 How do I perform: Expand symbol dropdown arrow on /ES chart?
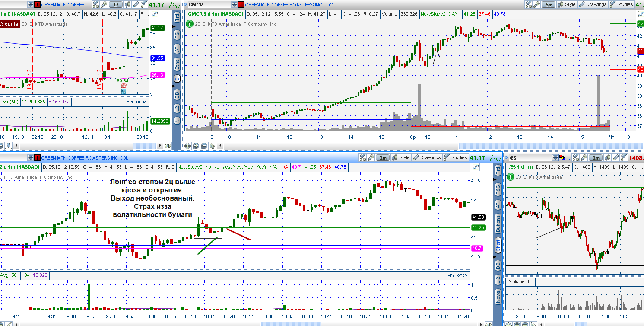555,158
